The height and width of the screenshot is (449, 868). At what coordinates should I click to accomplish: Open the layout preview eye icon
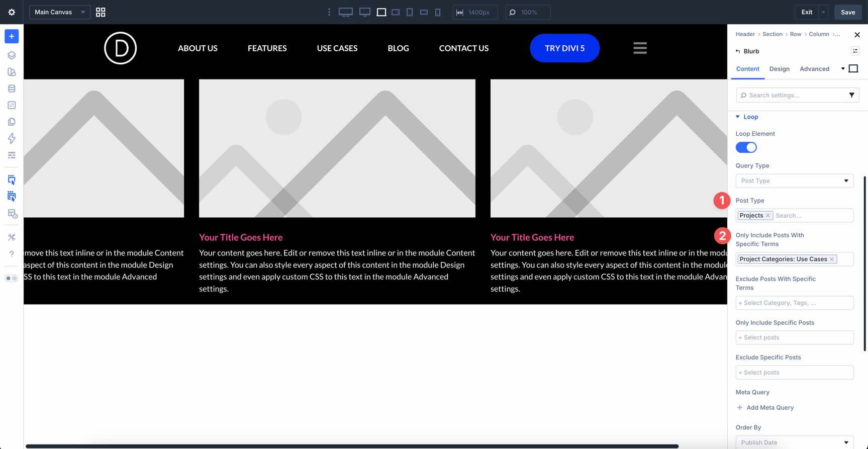(x=13, y=214)
